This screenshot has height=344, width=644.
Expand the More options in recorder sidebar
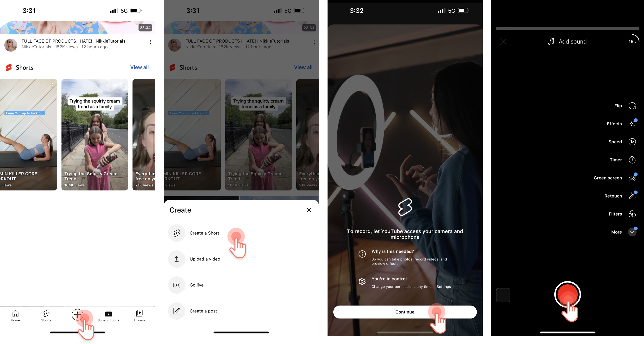[632, 232]
